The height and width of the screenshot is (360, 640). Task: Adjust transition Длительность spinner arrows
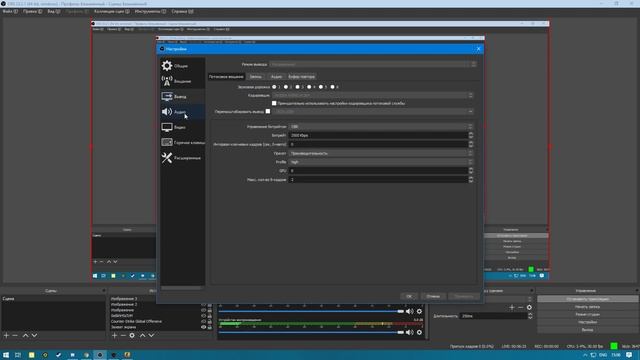[530, 316]
